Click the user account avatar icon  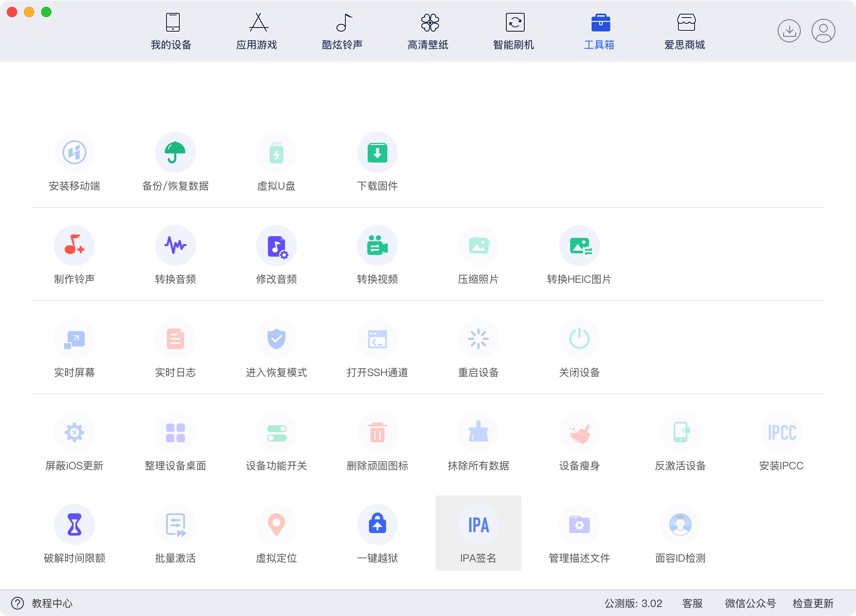[x=823, y=31]
